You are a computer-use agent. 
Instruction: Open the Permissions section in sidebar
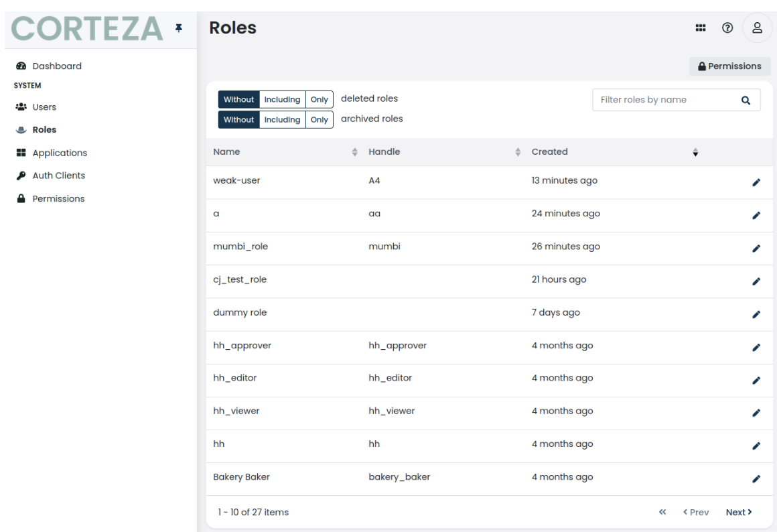coord(58,198)
